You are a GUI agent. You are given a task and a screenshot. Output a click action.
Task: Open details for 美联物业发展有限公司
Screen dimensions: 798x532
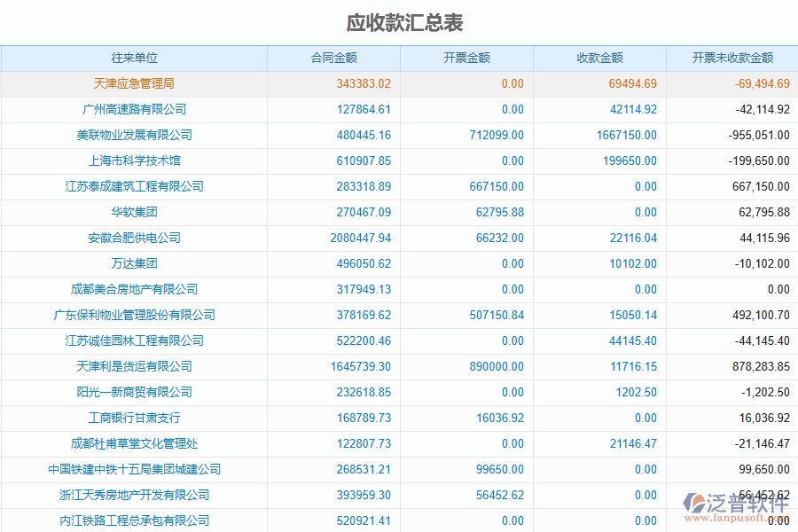(134, 135)
